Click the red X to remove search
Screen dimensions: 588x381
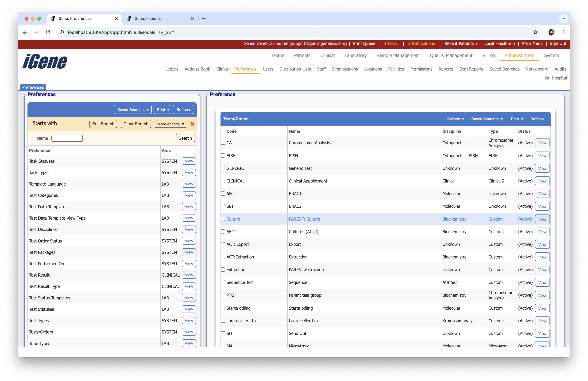click(192, 124)
